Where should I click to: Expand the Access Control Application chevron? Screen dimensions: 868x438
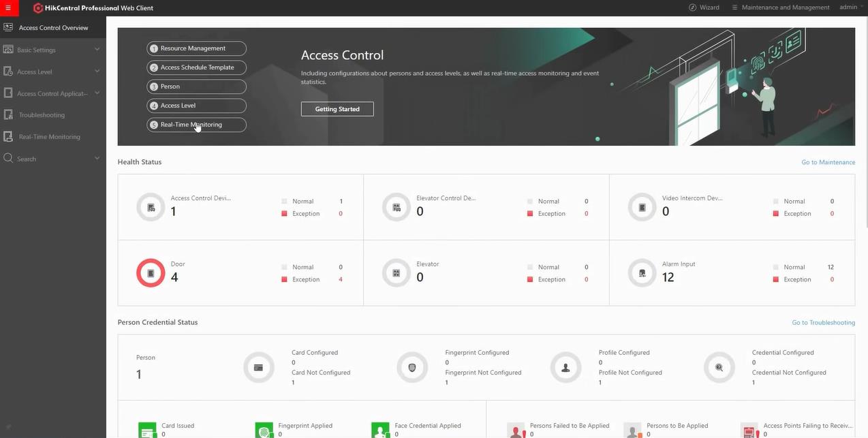tap(97, 93)
